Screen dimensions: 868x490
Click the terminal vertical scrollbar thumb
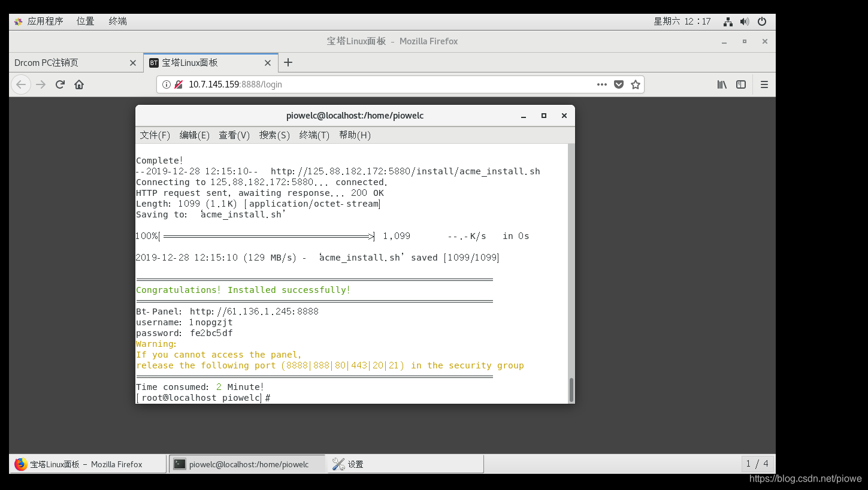click(571, 390)
